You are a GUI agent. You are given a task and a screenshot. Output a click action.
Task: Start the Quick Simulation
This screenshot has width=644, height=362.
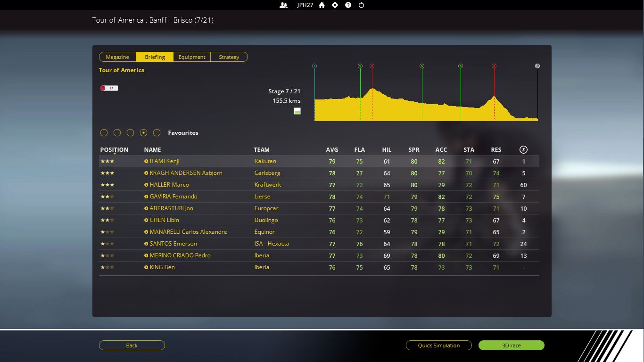[438, 346]
